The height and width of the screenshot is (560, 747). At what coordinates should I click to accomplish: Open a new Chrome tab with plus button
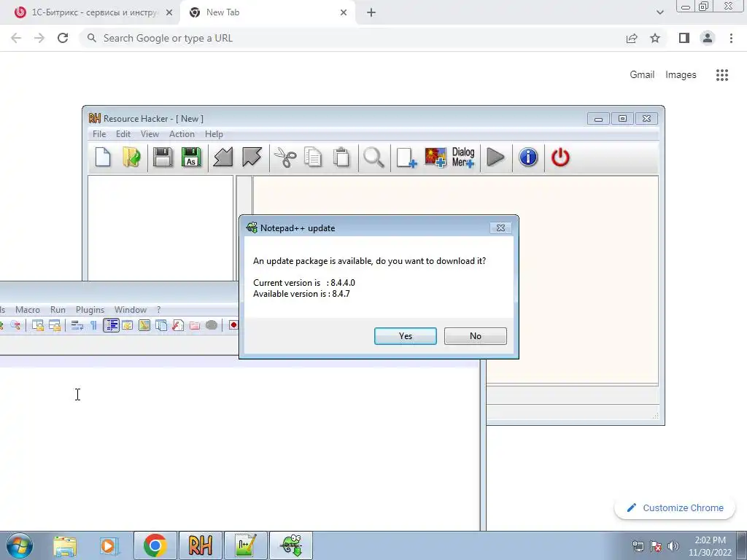click(x=371, y=13)
